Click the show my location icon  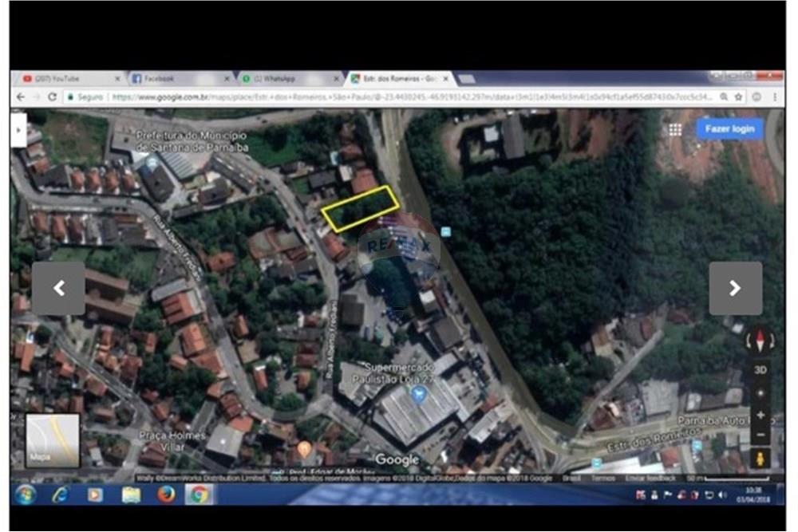[x=760, y=393]
